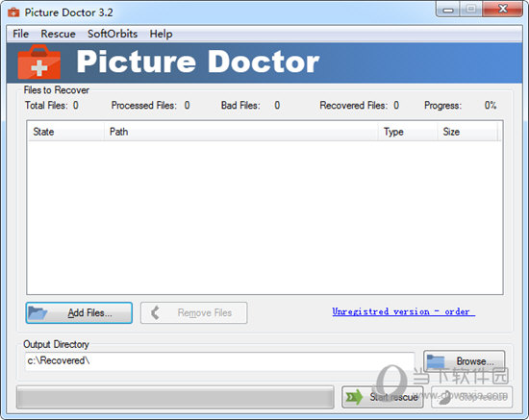The height and width of the screenshot is (420, 529).
Task: Sort list by State column header
Action: point(65,132)
